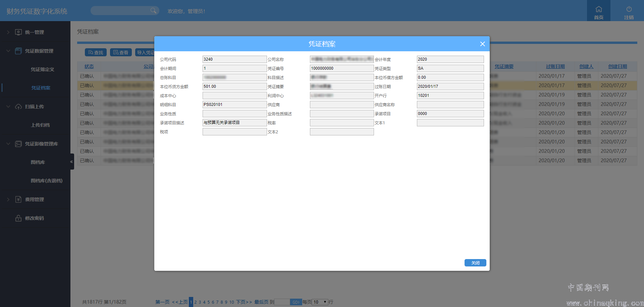The width and height of the screenshot is (644, 307).
Task: Click the 本位币贷方金额 field showing 501.00
Action: click(234, 86)
